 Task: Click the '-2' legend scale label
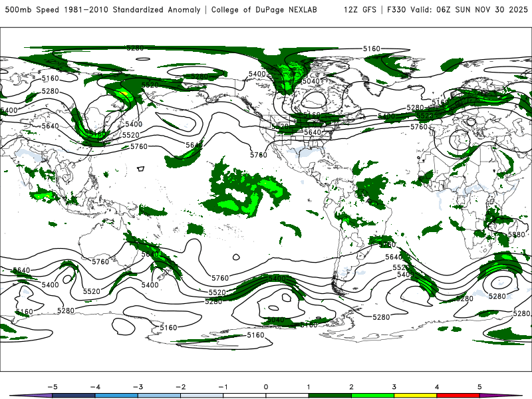(x=180, y=387)
